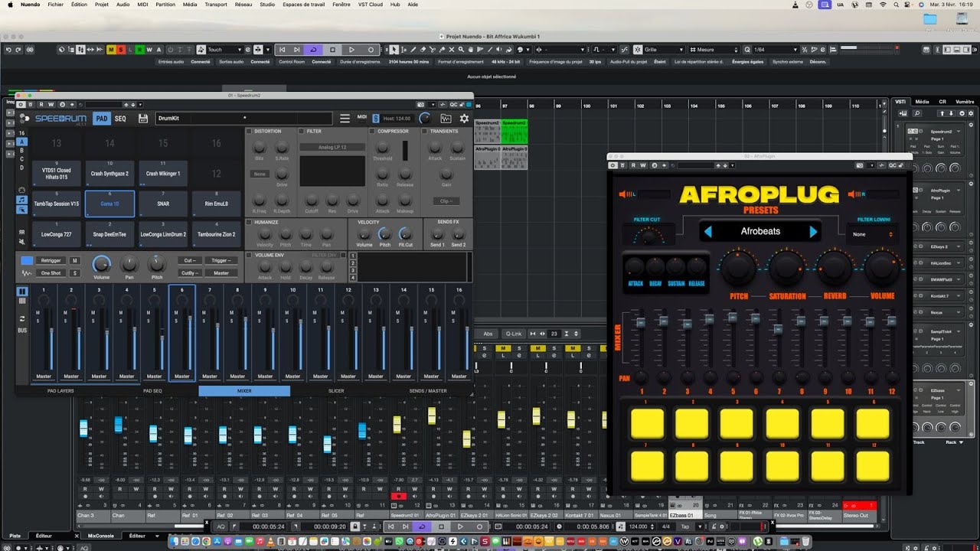
Task: Click global Mute M button in Nuendo toolbar
Action: (x=110, y=50)
